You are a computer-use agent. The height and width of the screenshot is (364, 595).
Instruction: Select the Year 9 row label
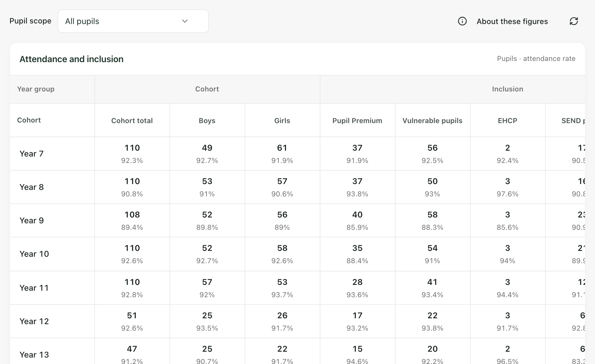31,220
